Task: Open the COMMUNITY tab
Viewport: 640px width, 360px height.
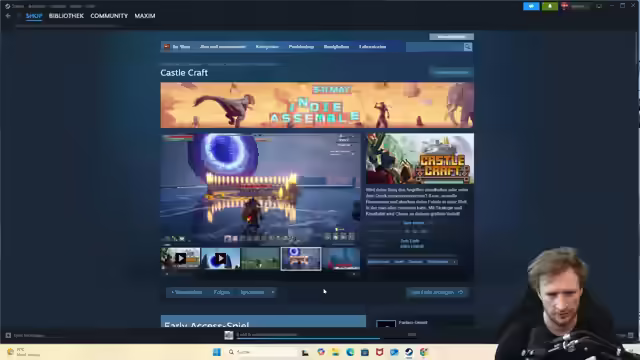Action: pyautogui.click(x=109, y=16)
